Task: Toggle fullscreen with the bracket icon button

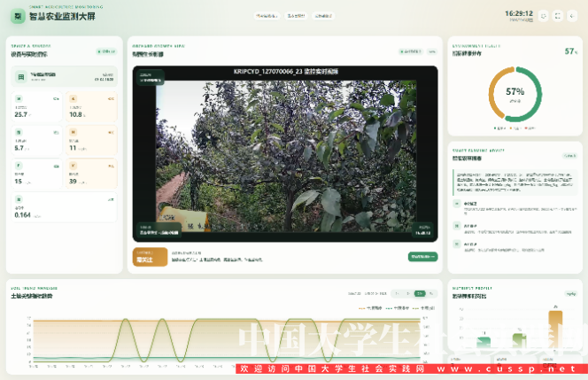Action: [x=558, y=16]
